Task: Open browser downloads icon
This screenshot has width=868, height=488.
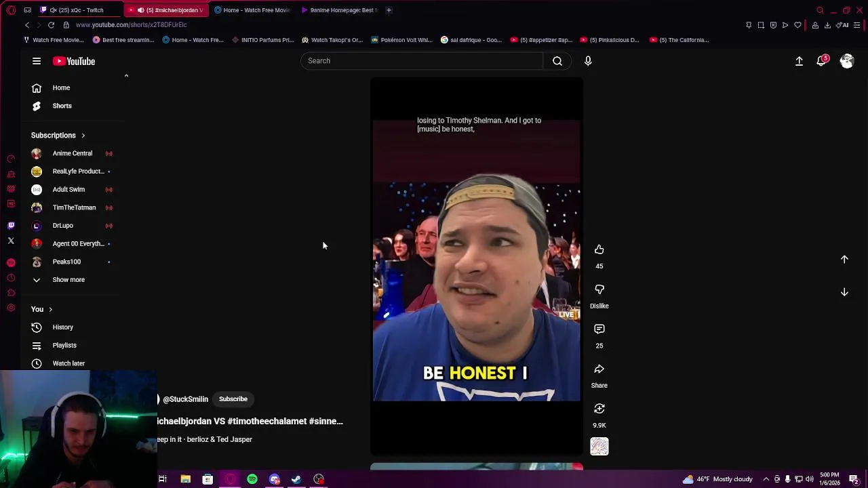Action: point(827,25)
